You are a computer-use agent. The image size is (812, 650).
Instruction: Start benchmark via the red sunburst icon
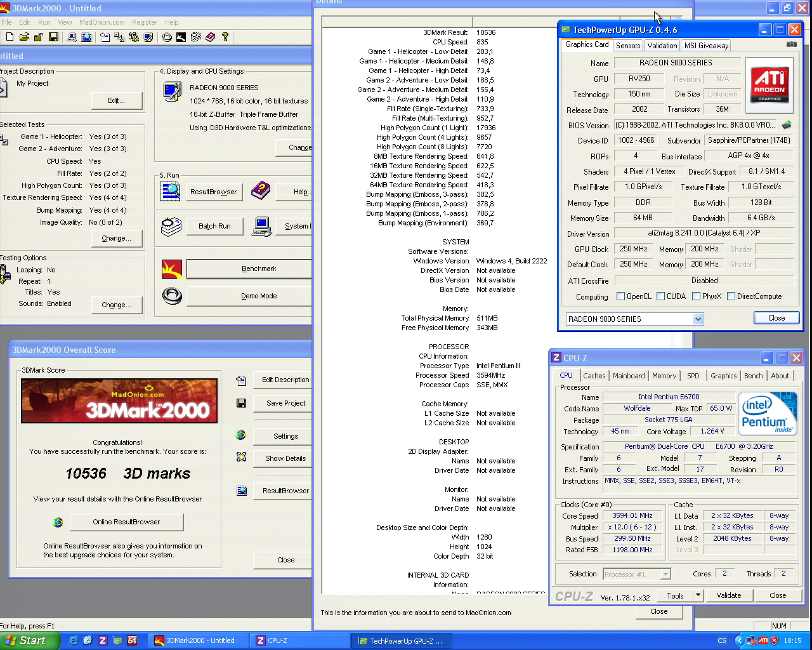[x=172, y=269]
